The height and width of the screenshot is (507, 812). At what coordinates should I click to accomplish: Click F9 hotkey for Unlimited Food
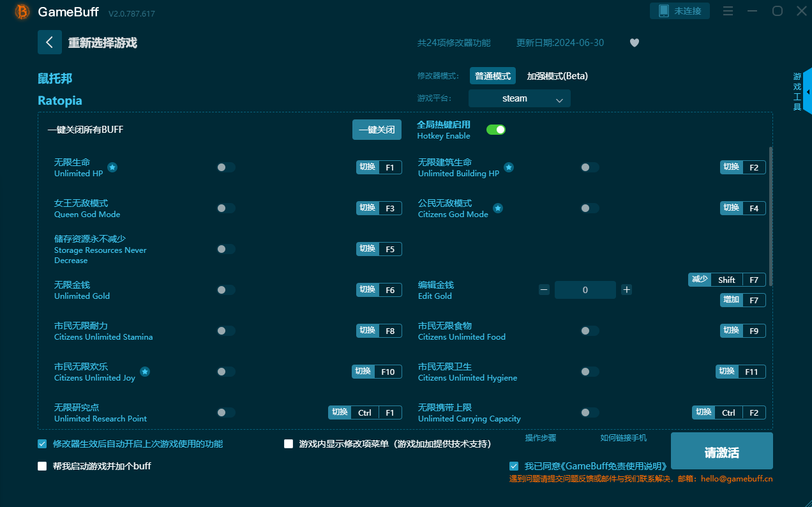[743, 331]
